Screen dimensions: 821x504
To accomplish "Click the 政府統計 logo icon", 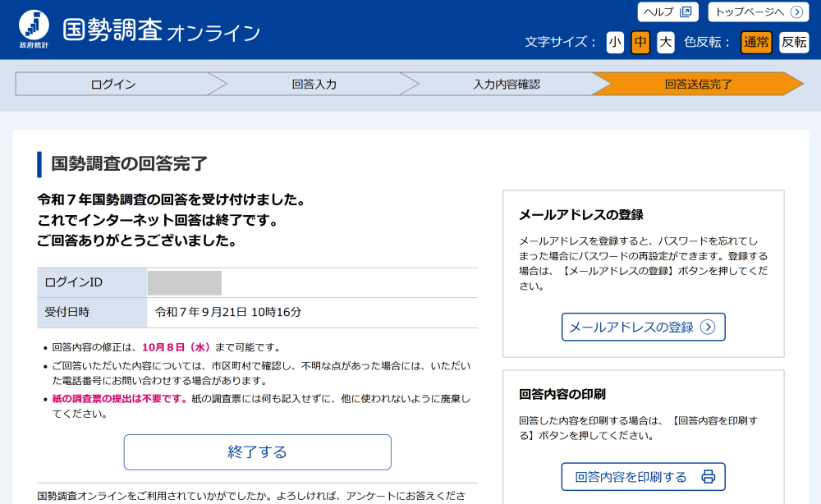I will (x=34, y=26).
